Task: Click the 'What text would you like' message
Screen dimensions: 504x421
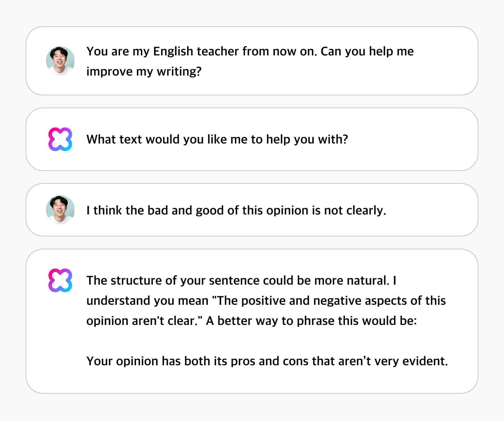Action: coord(217,139)
